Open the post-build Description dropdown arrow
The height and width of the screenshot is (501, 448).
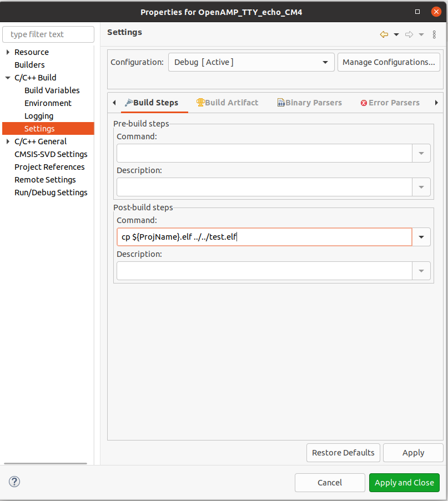(421, 271)
